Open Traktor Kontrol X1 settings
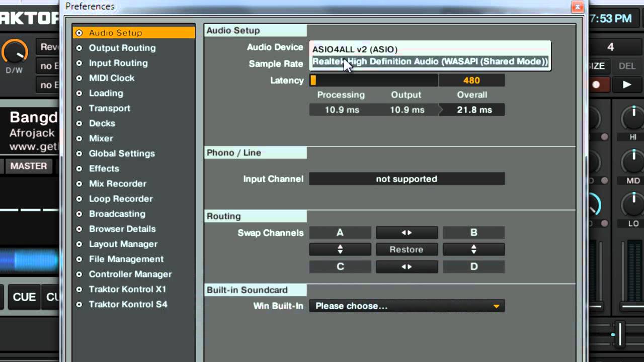Image resolution: width=644 pixels, height=362 pixels. (x=127, y=289)
